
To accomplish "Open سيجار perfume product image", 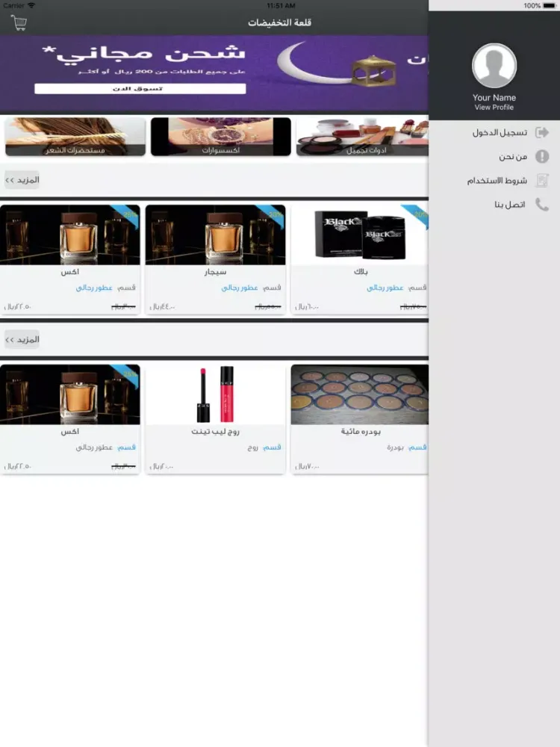I will [x=215, y=235].
